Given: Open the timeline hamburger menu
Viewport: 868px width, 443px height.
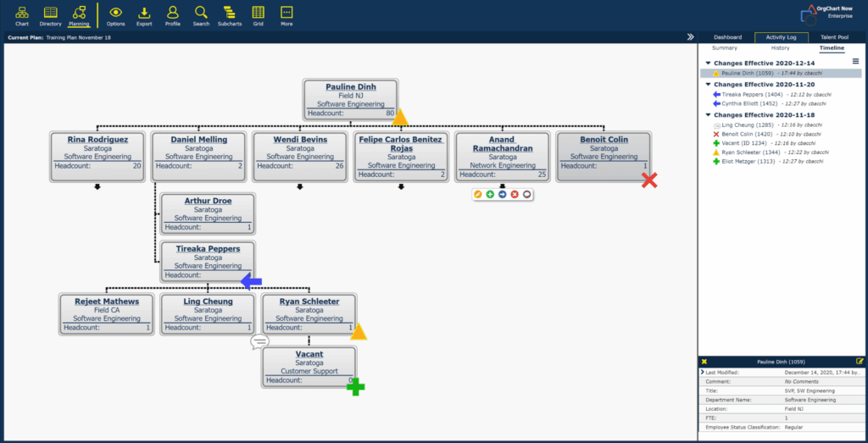Looking at the screenshot, I should pyautogui.click(x=855, y=62).
